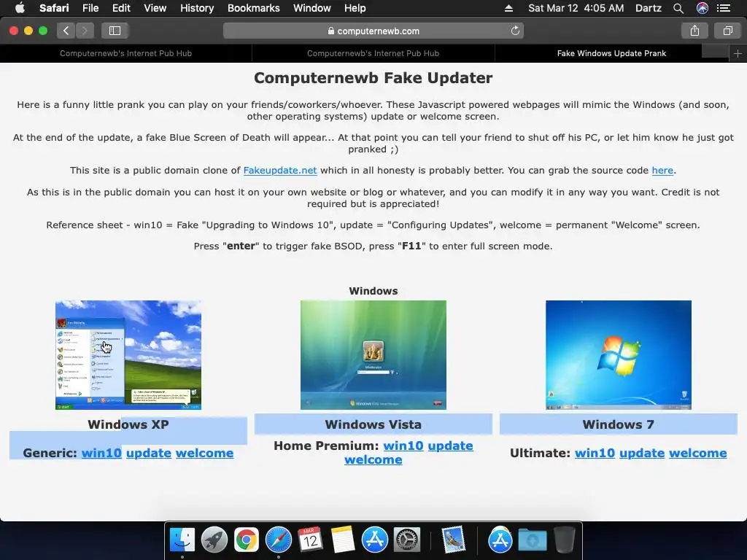Follow the Fakeupdate.net link
Screen dimensions: 747x560
click(280, 171)
